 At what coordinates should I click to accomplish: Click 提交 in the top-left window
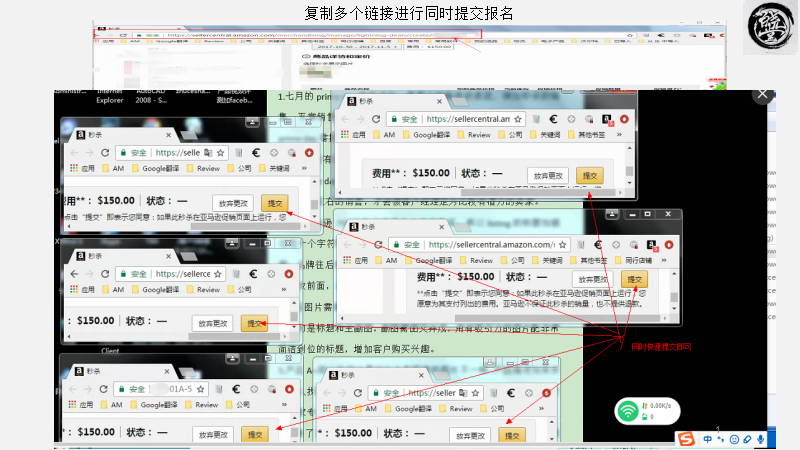click(x=274, y=203)
